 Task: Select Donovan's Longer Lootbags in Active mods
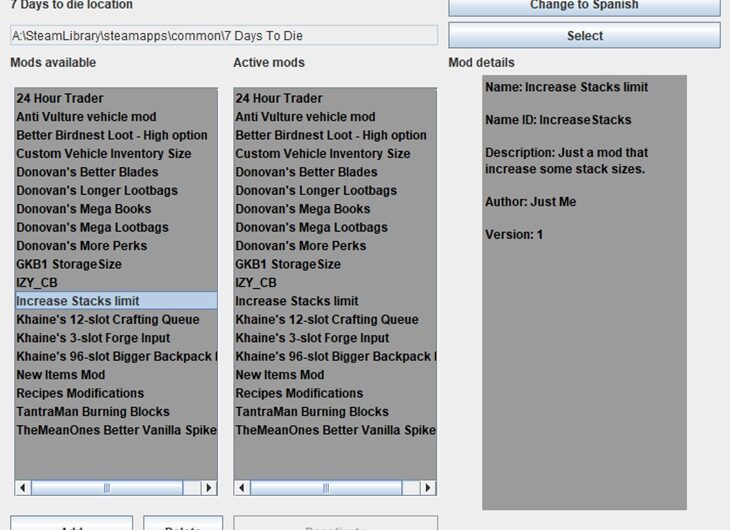(335, 190)
